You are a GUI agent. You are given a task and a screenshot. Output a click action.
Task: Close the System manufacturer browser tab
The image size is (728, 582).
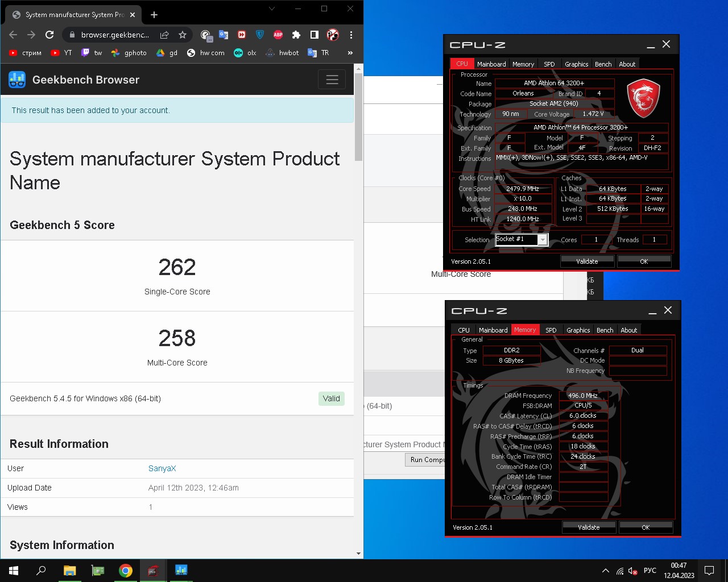(133, 15)
